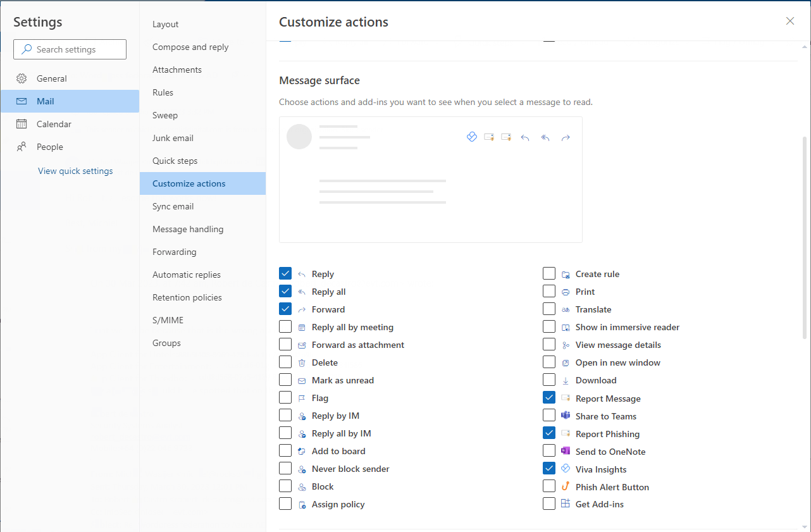
Task: Click the Print printer icon
Action: (566, 292)
